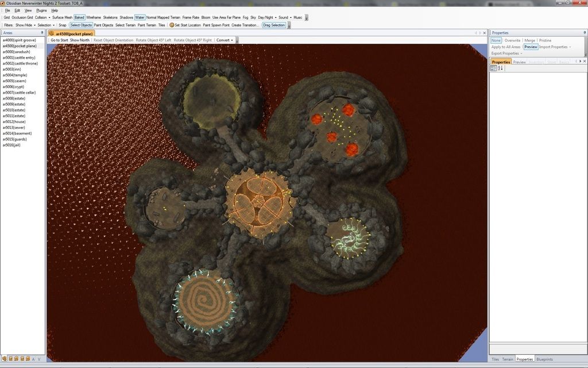The image size is (588, 368).
Task: Click the Paint Terrain button
Action: (146, 25)
